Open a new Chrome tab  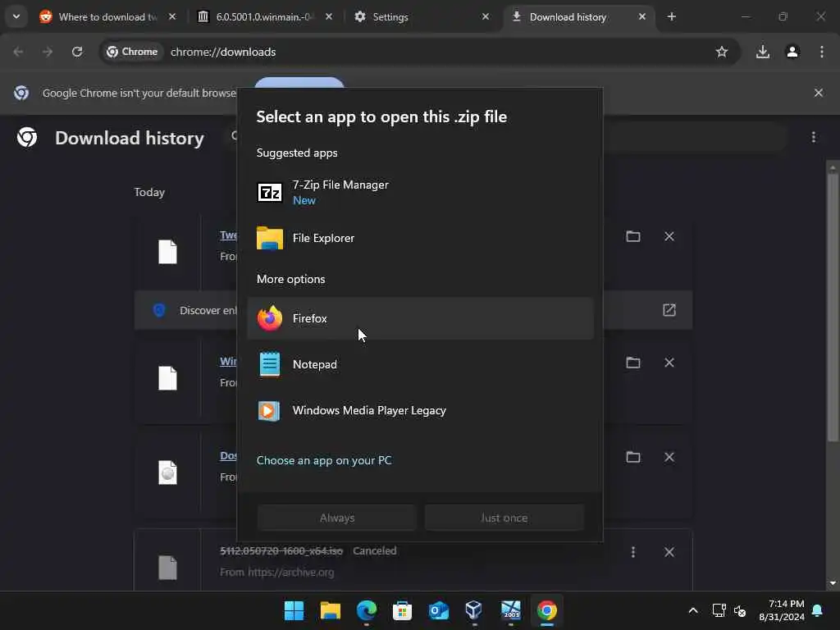click(x=671, y=16)
